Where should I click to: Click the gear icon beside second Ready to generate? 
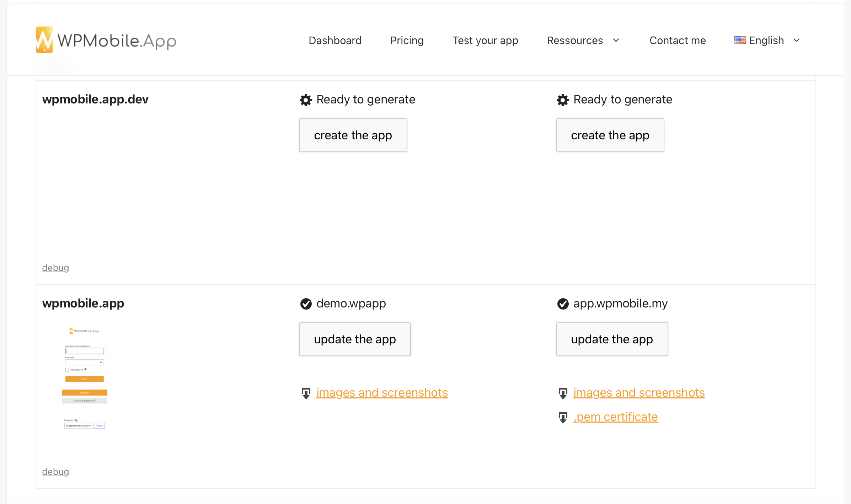(x=563, y=100)
